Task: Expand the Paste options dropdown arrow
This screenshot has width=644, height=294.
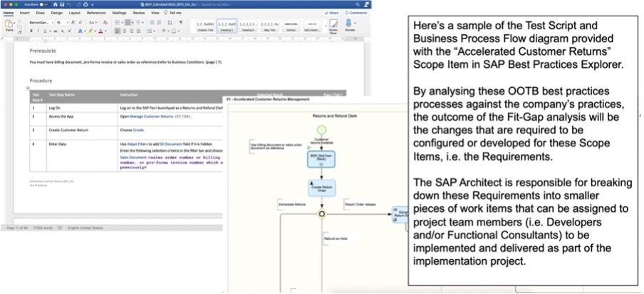Action: coord(14,23)
